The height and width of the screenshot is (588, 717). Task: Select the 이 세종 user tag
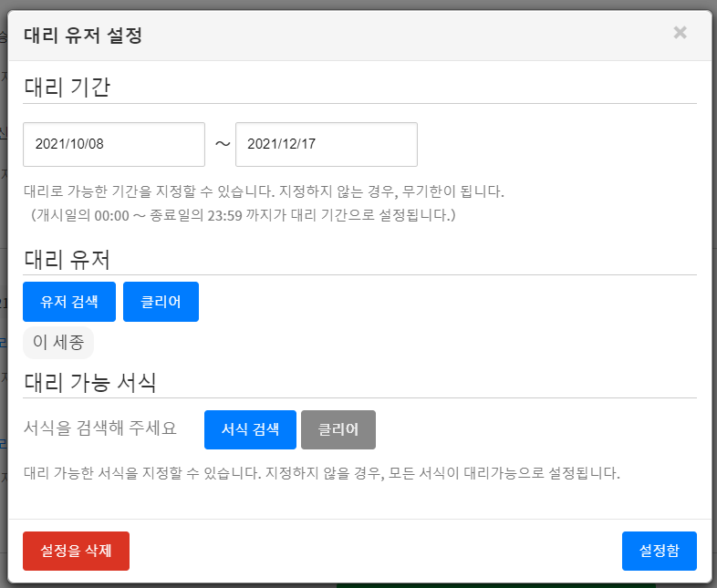pyautogui.click(x=58, y=344)
